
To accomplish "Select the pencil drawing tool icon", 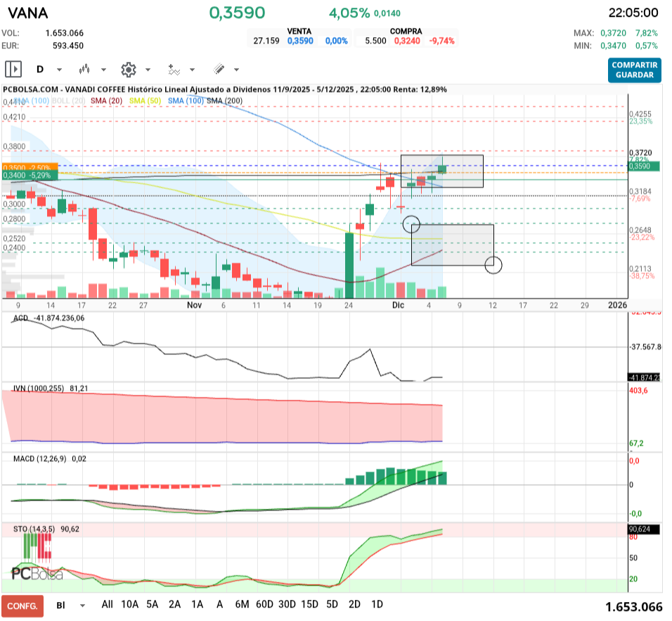I will click(x=219, y=70).
